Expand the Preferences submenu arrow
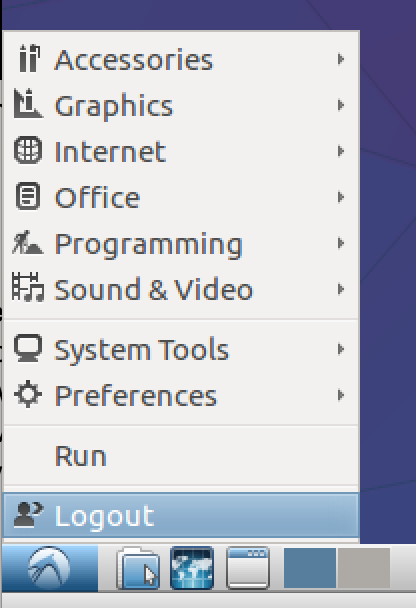 pos(341,395)
